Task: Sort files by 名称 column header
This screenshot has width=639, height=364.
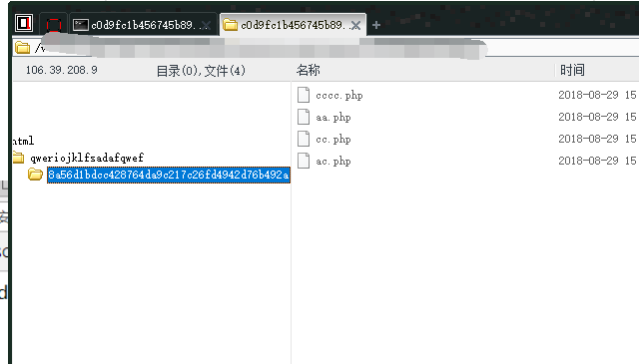Action: [309, 70]
